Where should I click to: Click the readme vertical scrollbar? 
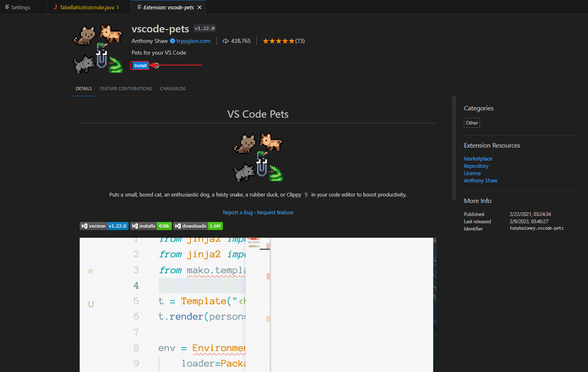coord(454,148)
